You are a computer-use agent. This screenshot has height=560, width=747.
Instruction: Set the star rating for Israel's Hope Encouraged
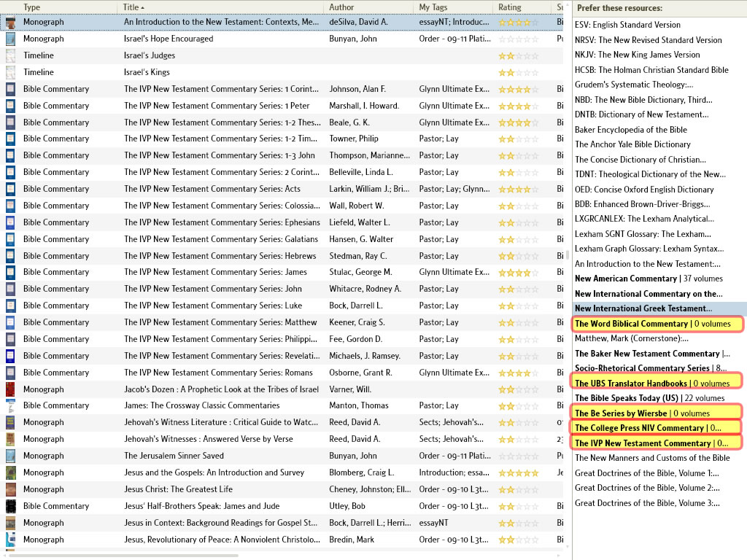point(519,39)
